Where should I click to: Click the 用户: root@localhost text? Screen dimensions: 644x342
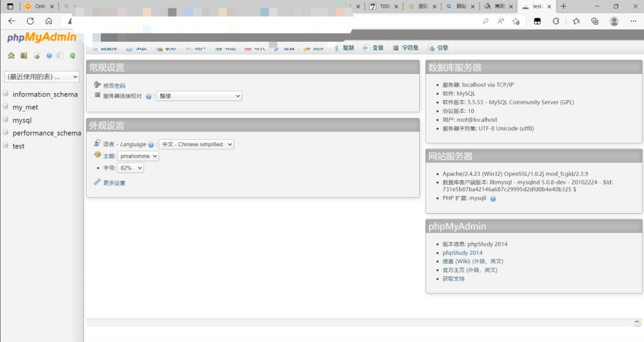469,119
